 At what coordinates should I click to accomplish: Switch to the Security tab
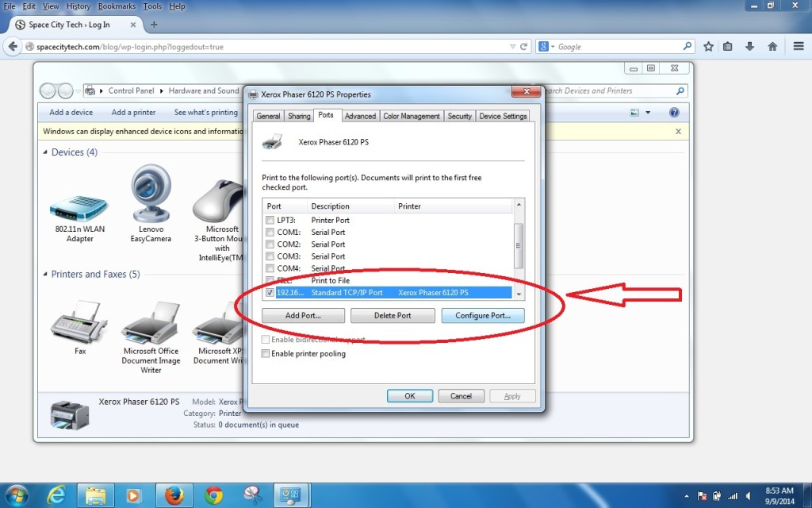click(459, 116)
